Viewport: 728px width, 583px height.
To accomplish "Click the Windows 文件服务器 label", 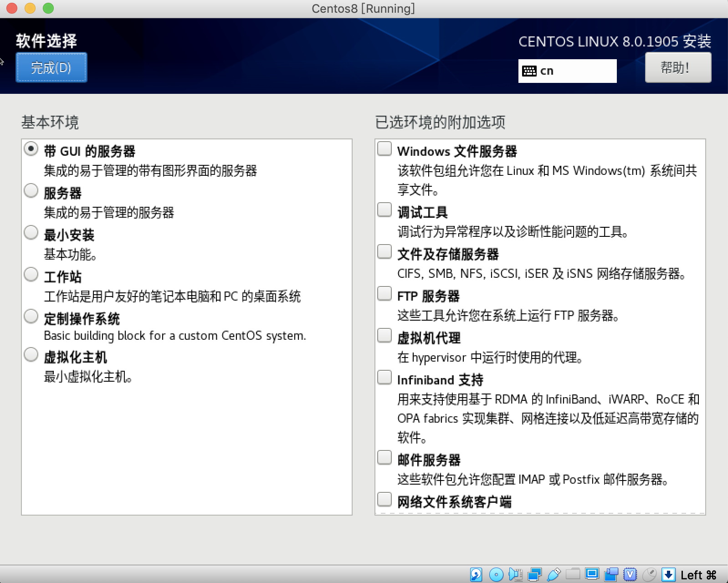I will pos(457,151).
